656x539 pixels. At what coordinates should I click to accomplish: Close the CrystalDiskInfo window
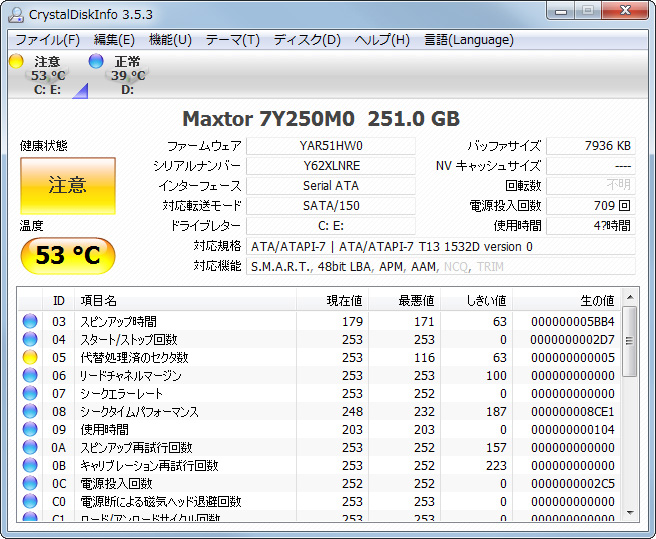(626, 10)
